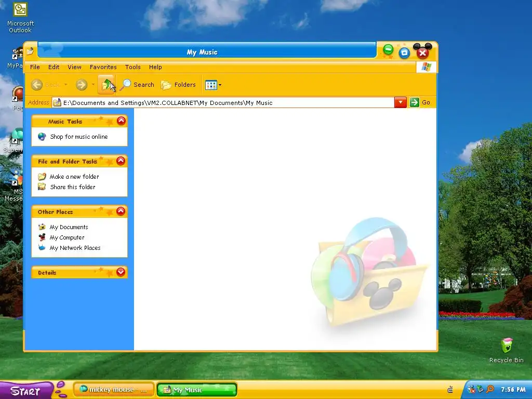The width and height of the screenshot is (532, 399).
Task: Click the small icon left of tray
Action: [x=450, y=390]
